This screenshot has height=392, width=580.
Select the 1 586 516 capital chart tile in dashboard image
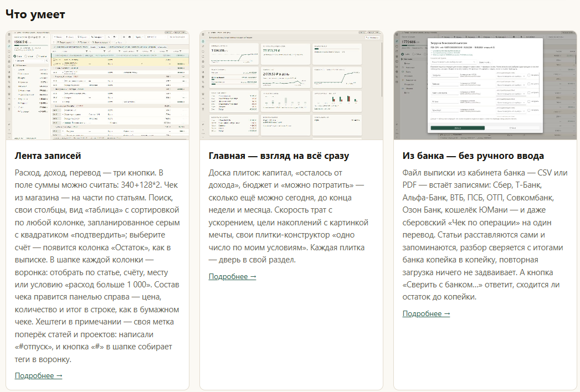(x=234, y=54)
